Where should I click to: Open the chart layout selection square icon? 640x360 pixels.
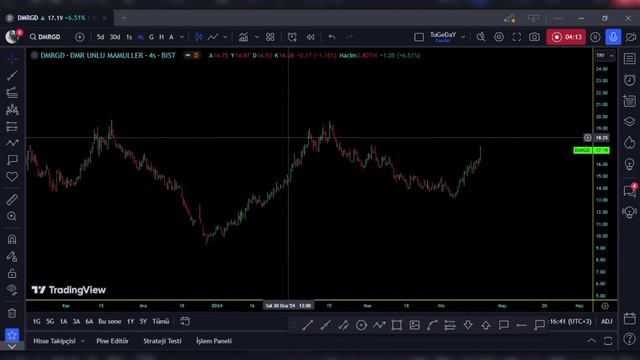pyautogui.click(x=419, y=37)
